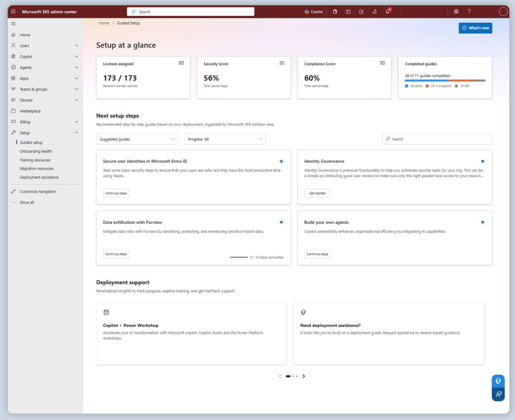This screenshot has height=420, width=515.
Task: Click the carousel page indicator dots
Action: pos(292,376)
